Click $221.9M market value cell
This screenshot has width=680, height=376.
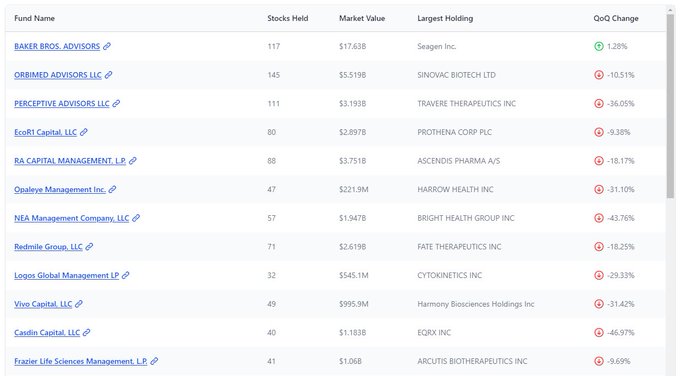(353, 189)
